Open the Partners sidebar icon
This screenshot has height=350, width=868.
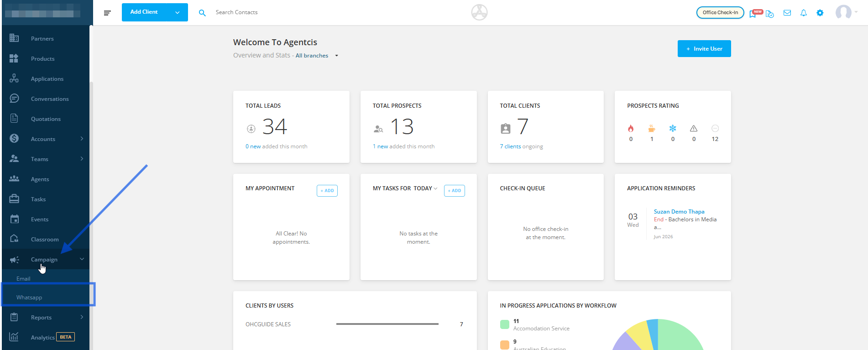pos(14,38)
